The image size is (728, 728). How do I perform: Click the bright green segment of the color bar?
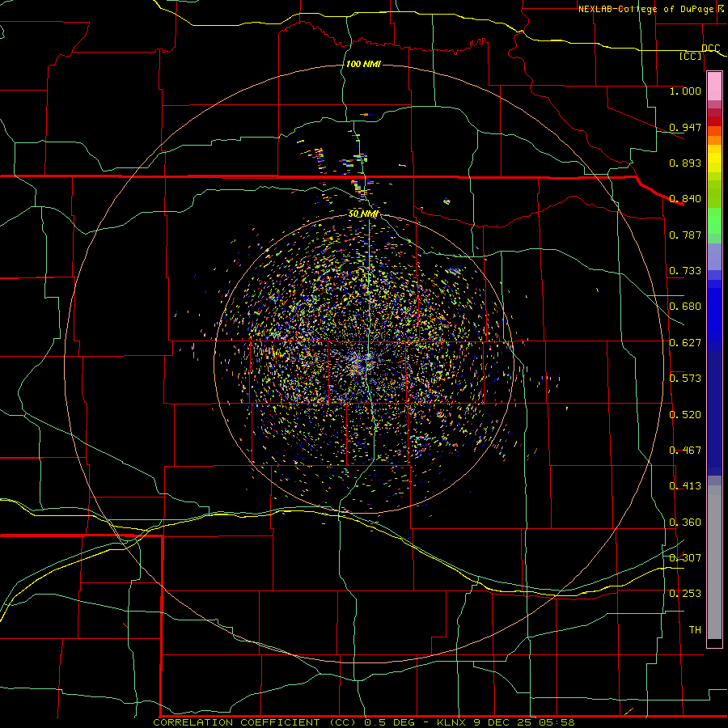point(714,221)
